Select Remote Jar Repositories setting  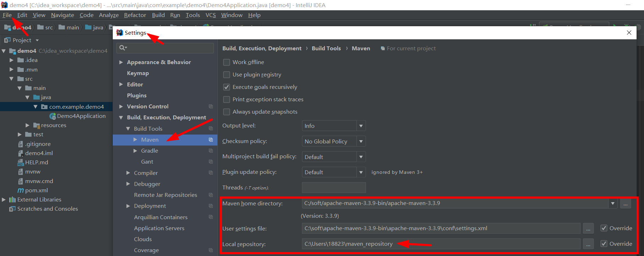click(x=165, y=195)
